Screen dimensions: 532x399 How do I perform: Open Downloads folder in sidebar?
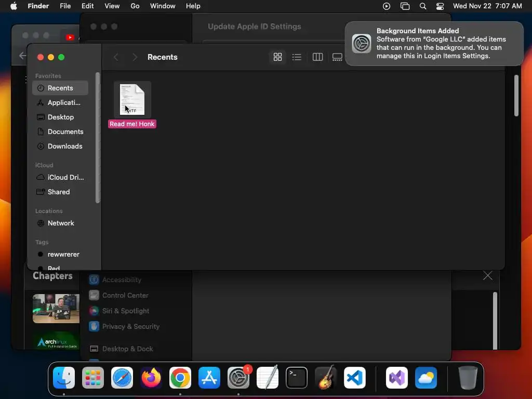pyautogui.click(x=60, y=146)
